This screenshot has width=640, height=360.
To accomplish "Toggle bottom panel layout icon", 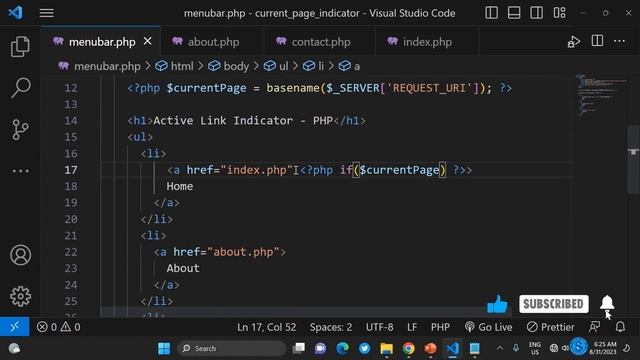I will click(514, 13).
